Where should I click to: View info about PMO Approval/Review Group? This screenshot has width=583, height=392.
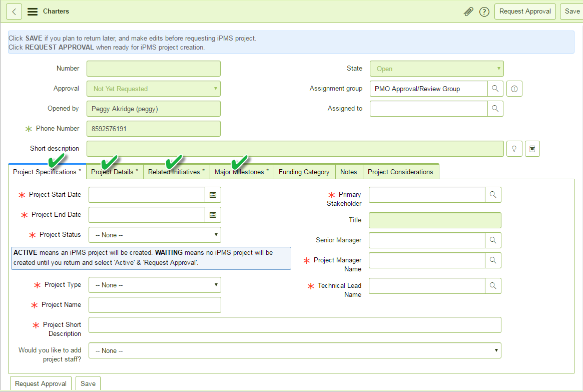coord(514,89)
